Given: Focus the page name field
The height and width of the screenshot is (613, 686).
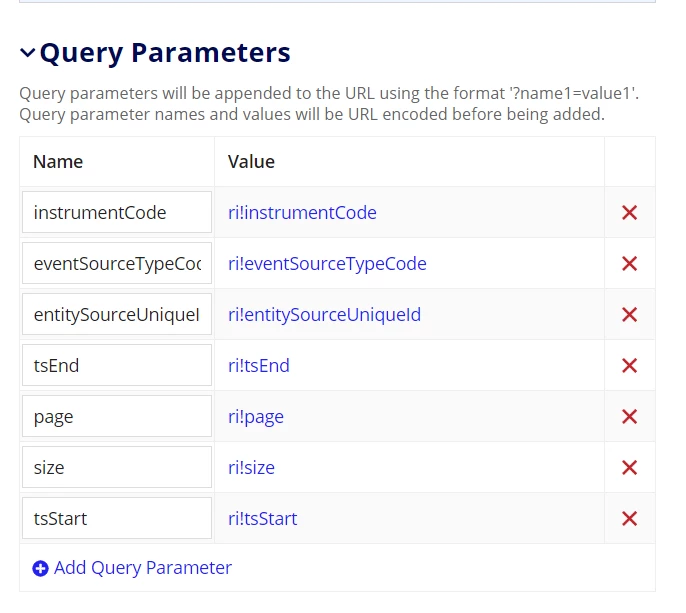Looking at the screenshot, I should [117, 416].
